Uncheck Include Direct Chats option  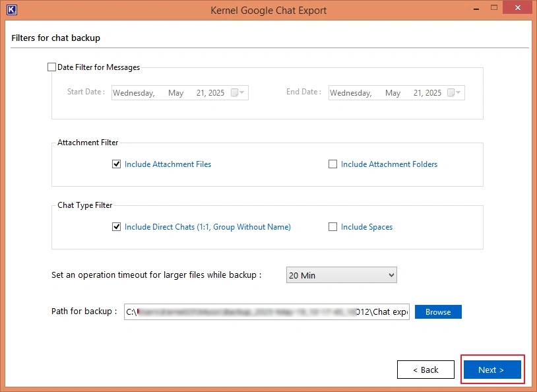[x=117, y=227]
